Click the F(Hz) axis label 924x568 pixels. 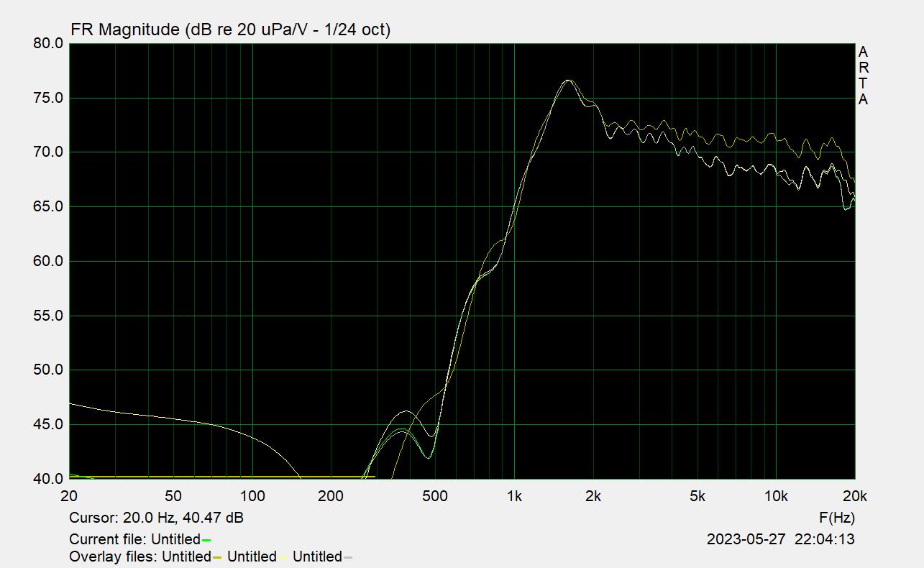point(837,518)
